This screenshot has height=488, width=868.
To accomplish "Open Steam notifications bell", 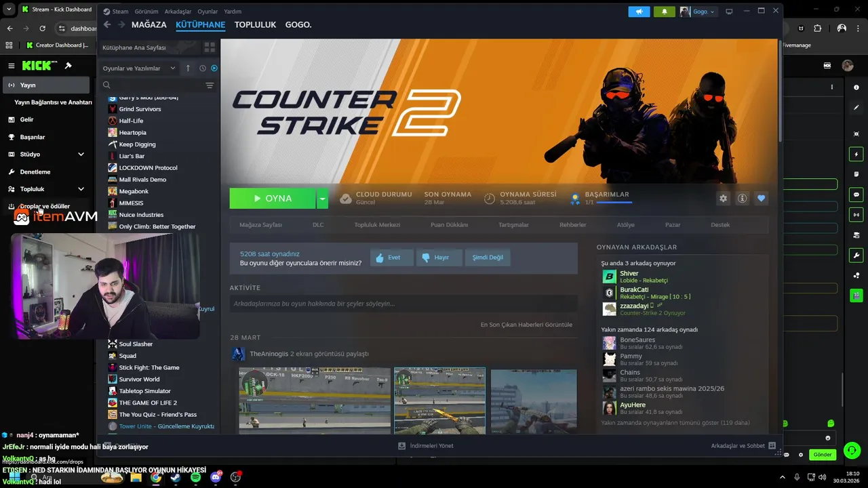I will pyautogui.click(x=665, y=12).
